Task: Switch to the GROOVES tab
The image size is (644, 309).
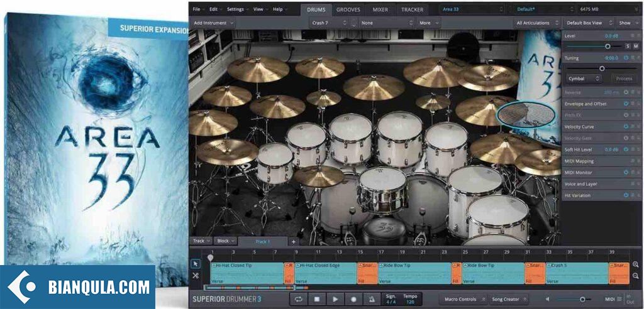Action: point(348,9)
